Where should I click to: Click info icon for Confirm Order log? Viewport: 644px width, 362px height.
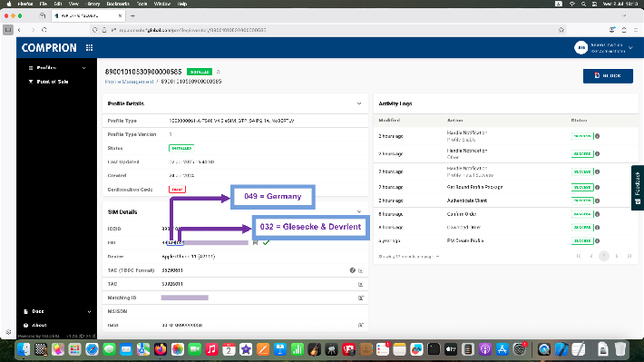click(x=597, y=214)
